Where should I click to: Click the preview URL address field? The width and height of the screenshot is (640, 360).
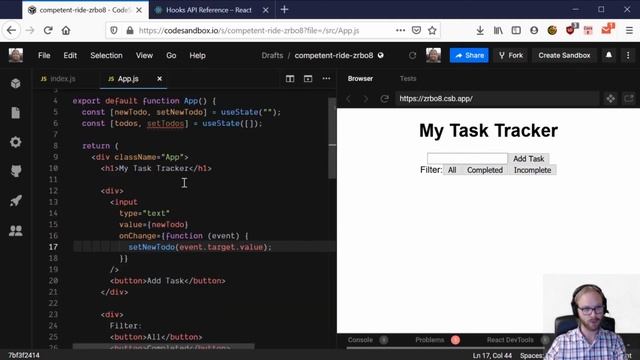click(496, 98)
